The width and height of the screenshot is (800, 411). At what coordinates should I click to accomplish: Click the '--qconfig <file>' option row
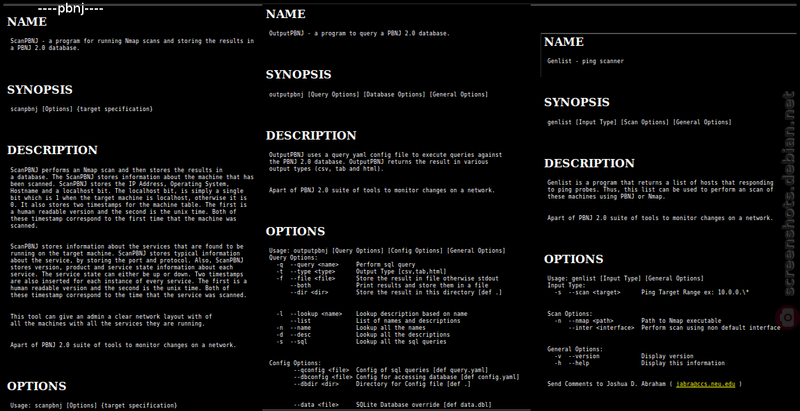[391, 370]
